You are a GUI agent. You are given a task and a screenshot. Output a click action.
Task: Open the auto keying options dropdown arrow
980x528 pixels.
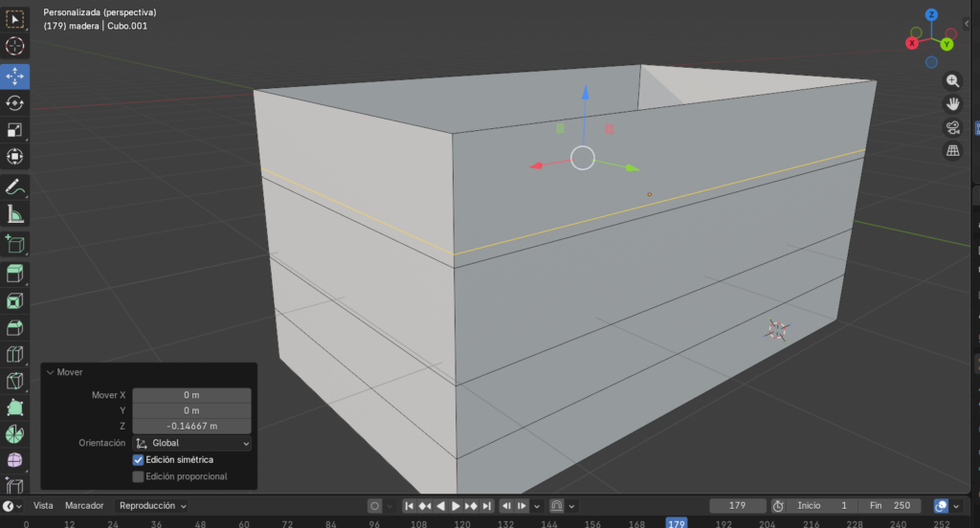tap(390, 506)
